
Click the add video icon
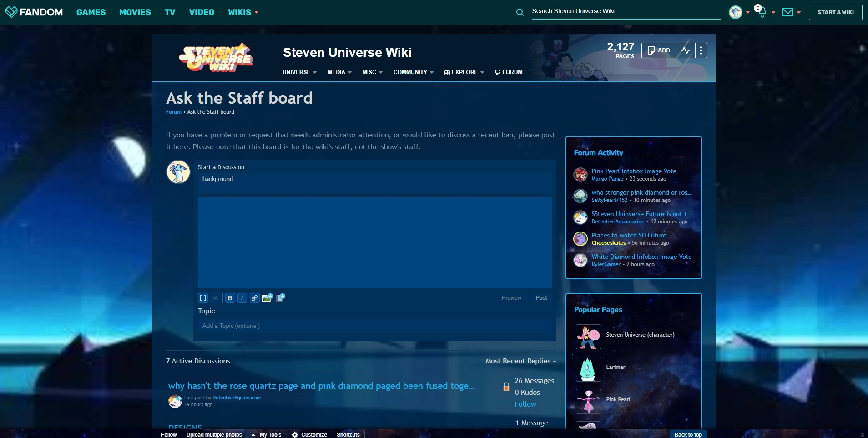coord(281,298)
